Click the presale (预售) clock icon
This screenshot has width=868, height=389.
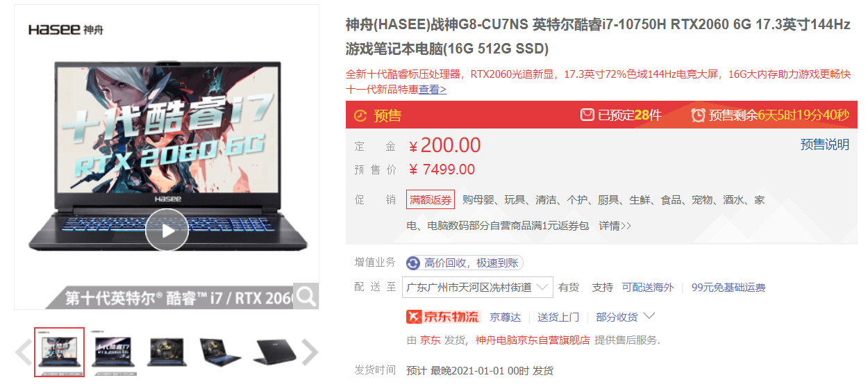click(x=360, y=116)
